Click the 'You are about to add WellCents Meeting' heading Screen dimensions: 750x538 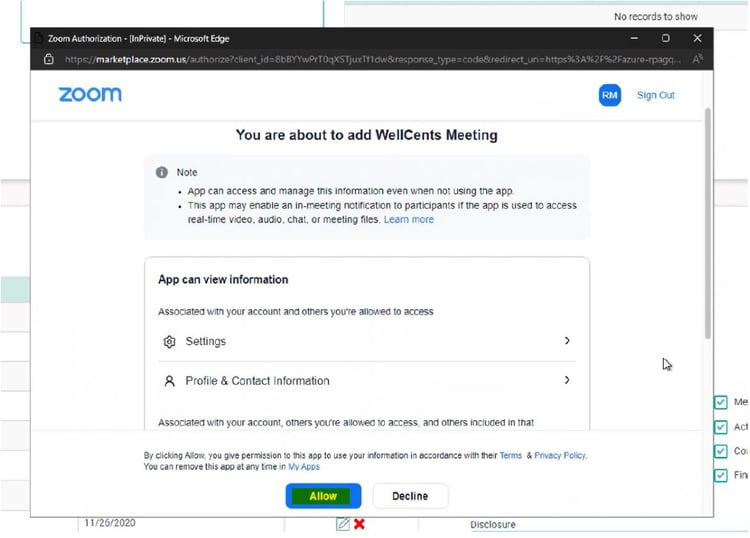pos(366,135)
